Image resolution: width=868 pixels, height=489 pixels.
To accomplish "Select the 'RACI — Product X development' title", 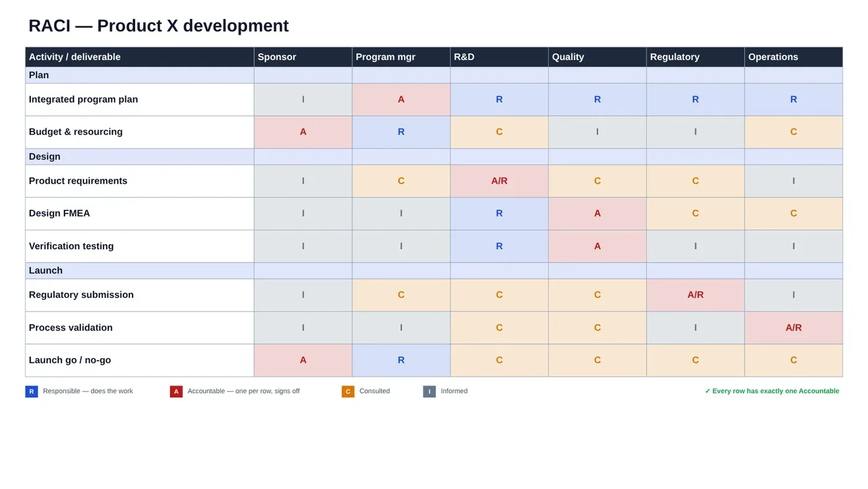I will 159,25.
